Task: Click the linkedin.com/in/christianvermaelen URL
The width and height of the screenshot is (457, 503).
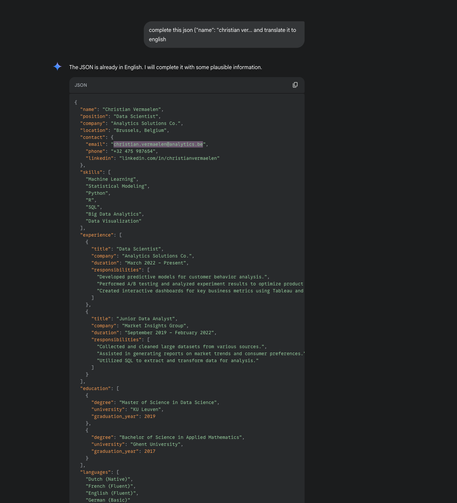Action: tap(169, 158)
